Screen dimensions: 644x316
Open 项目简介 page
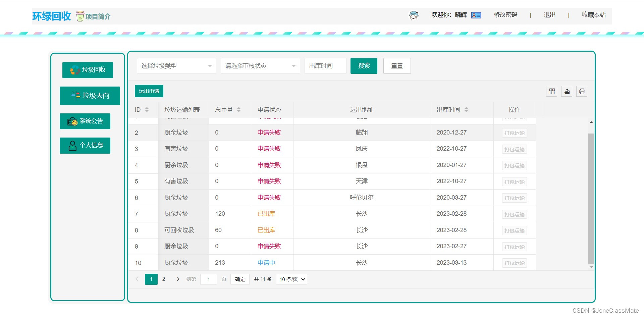[98, 16]
